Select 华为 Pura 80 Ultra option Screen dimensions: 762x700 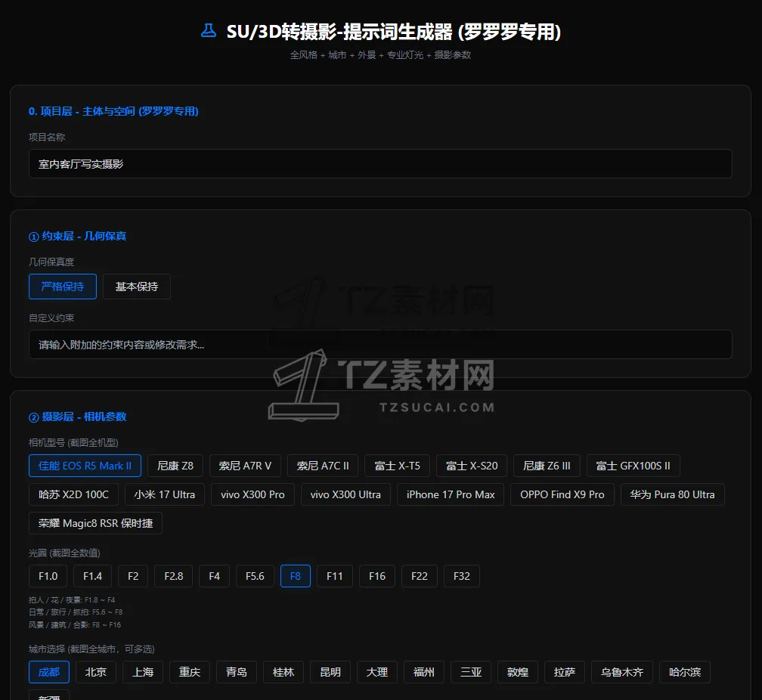673,494
